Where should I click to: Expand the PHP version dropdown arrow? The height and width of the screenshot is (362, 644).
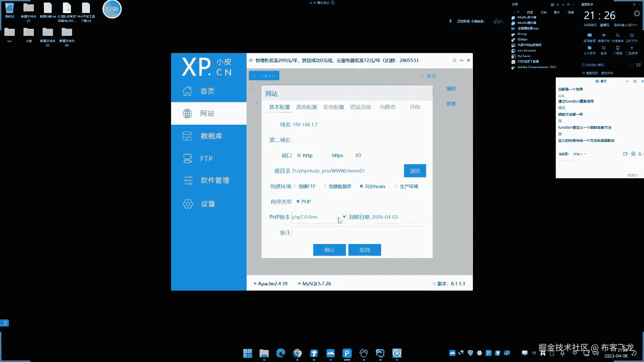coord(344,217)
